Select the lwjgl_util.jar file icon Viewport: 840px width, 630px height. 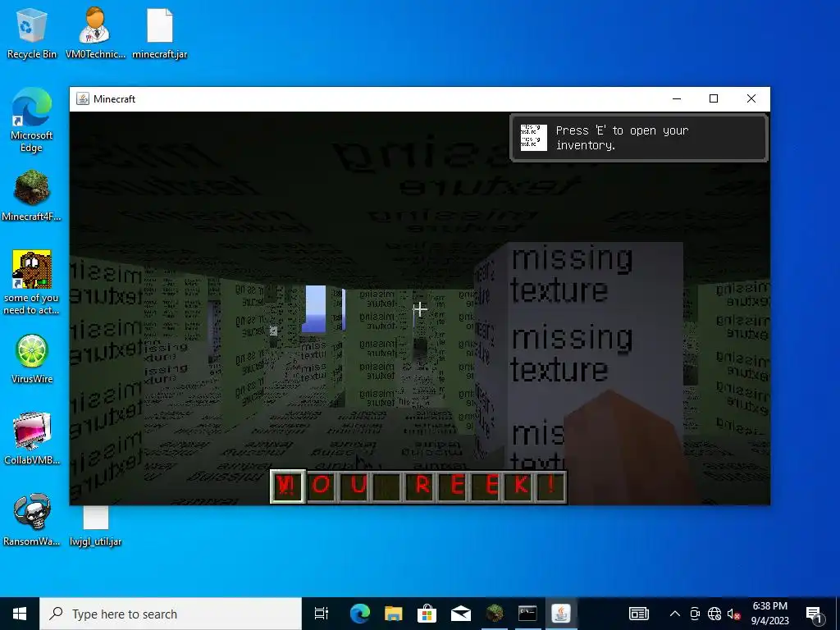tap(95, 526)
